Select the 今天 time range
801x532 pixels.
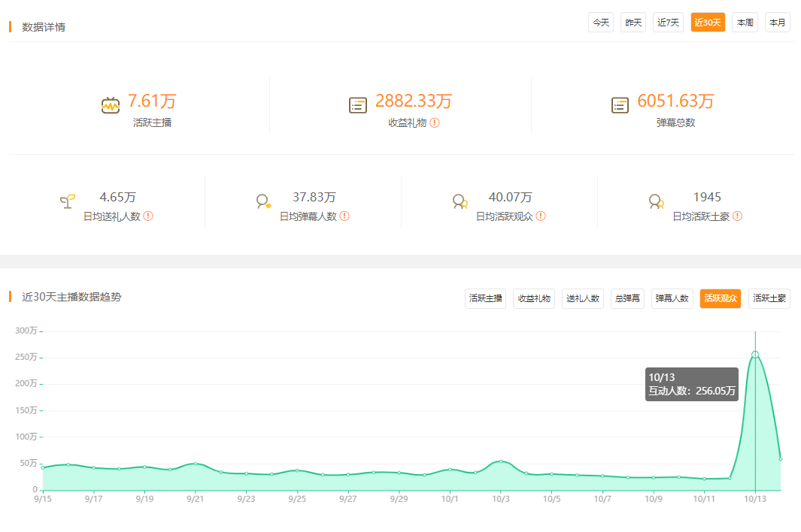601,23
